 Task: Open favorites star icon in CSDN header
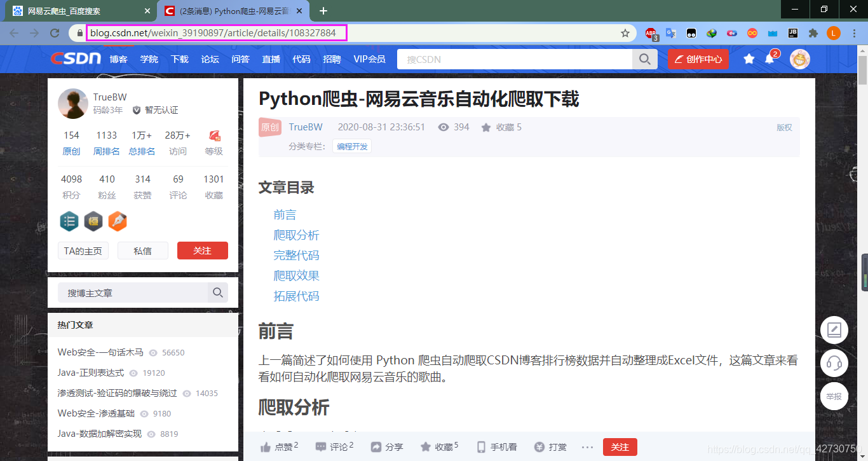749,59
